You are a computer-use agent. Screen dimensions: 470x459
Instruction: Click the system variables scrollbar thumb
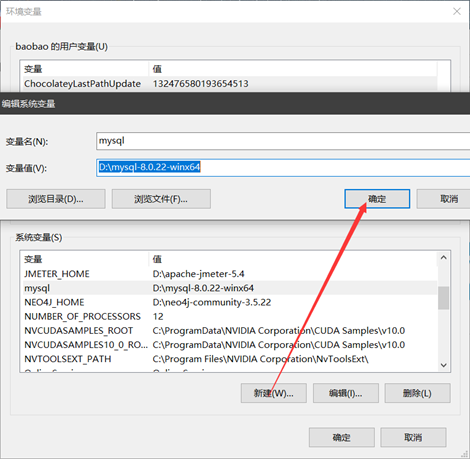pyautogui.click(x=444, y=298)
